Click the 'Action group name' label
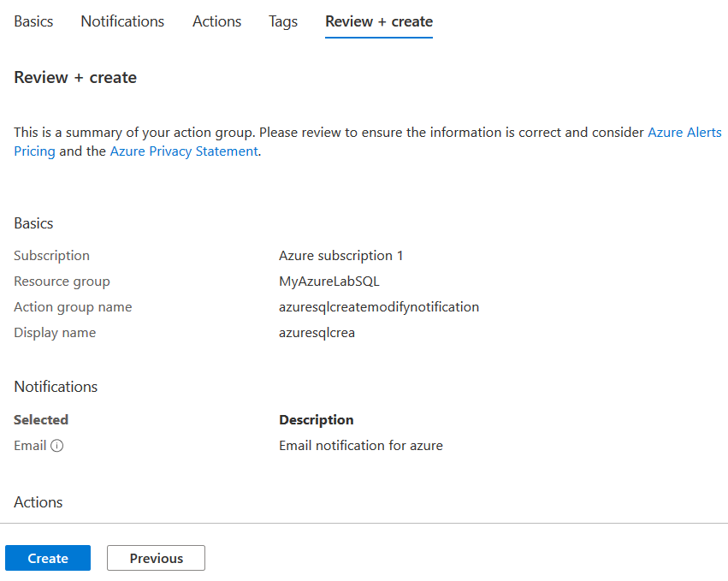Viewport: 728px width, 581px height. click(x=73, y=307)
